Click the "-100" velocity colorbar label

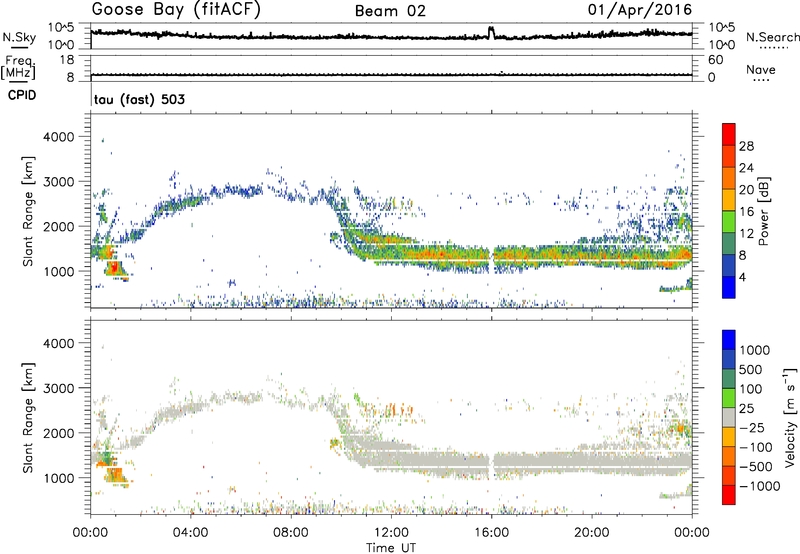click(756, 447)
